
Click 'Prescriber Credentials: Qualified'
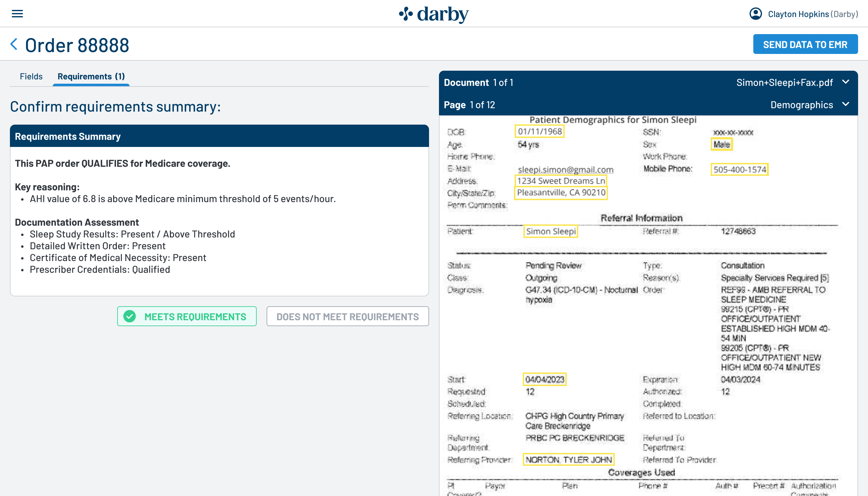[x=100, y=269]
